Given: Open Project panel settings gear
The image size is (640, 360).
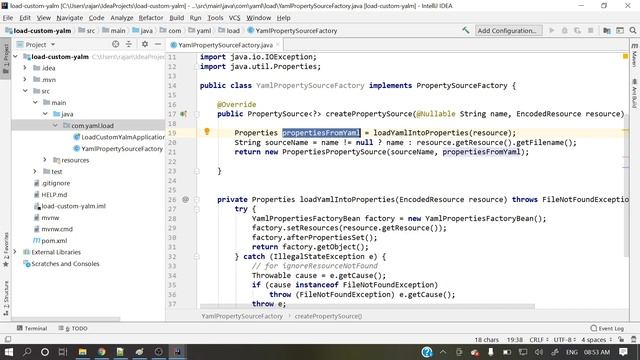Looking at the screenshot, I should (x=145, y=44).
